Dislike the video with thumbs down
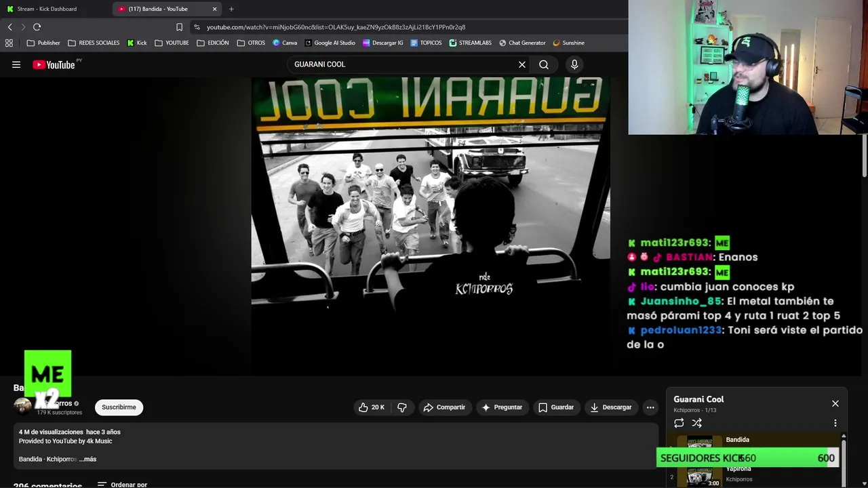This screenshot has height=488, width=868. [402, 407]
